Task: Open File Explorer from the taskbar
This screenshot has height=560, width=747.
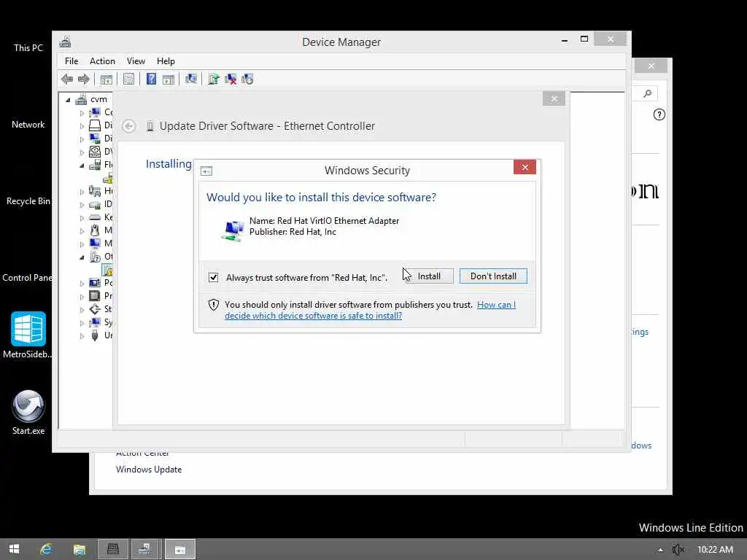Action: (79, 549)
